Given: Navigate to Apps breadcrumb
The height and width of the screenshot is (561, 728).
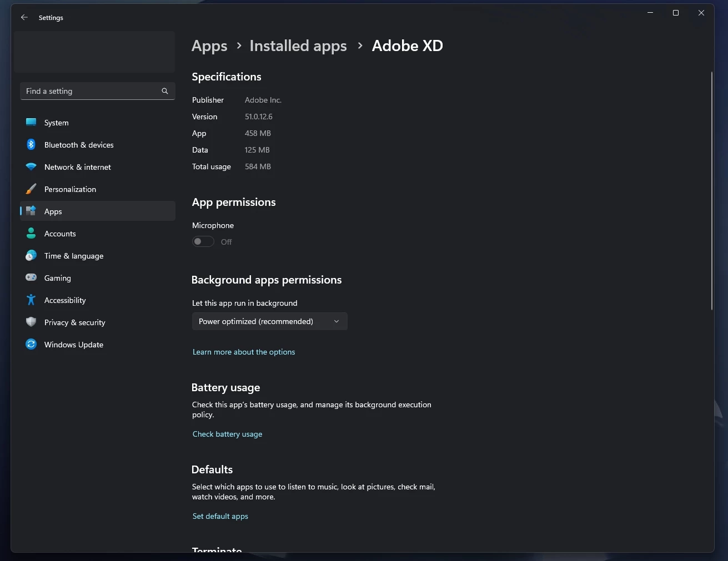Looking at the screenshot, I should click(x=209, y=46).
